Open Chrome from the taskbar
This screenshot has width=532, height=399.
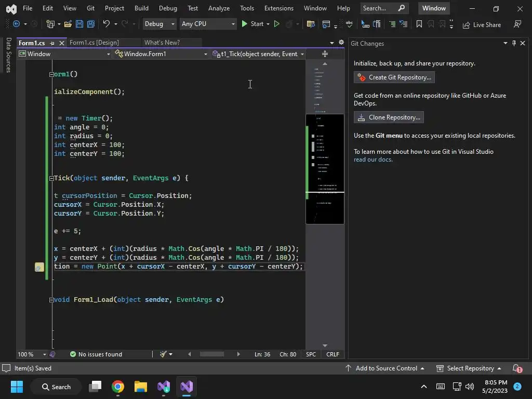(x=118, y=387)
